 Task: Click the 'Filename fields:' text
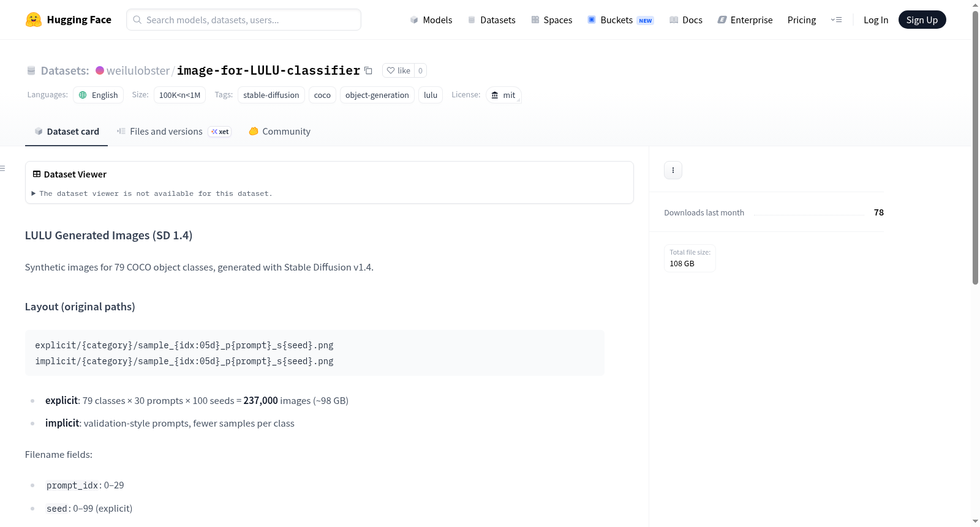coord(59,455)
